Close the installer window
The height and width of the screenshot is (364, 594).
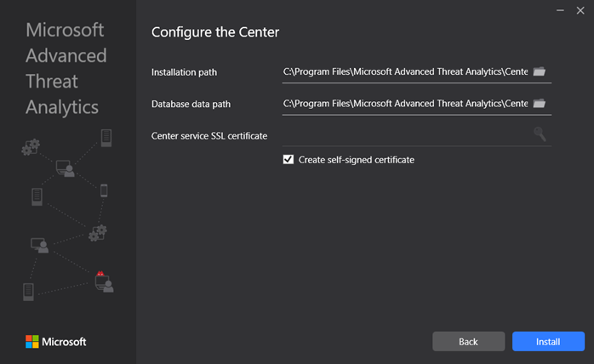(580, 10)
